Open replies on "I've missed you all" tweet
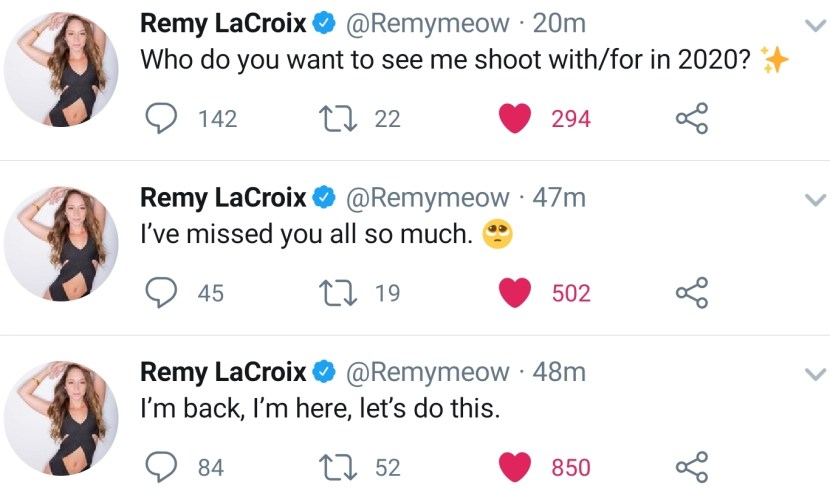The height and width of the screenshot is (491, 830). click(163, 293)
